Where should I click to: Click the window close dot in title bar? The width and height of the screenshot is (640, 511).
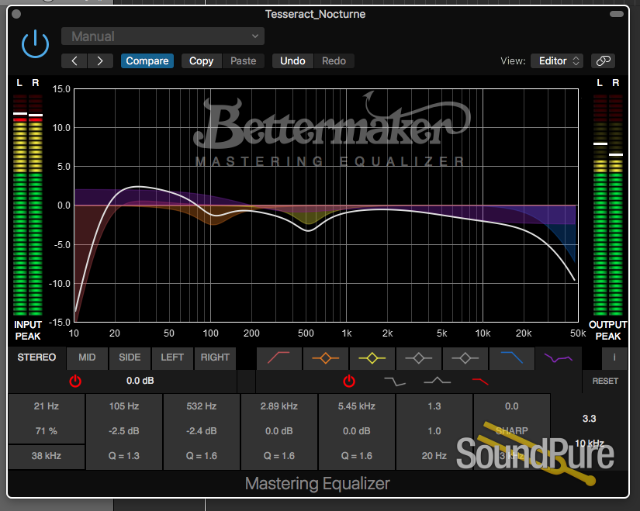16,14
